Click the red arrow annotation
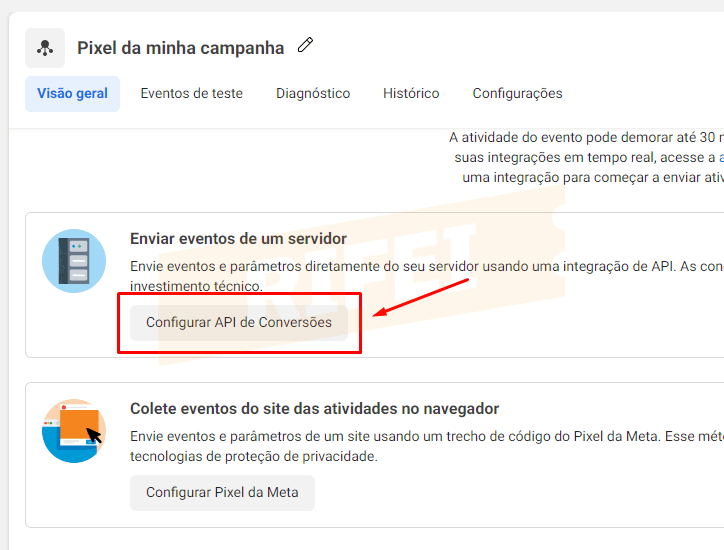Screen dimensions: 724x550 (421, 297)
